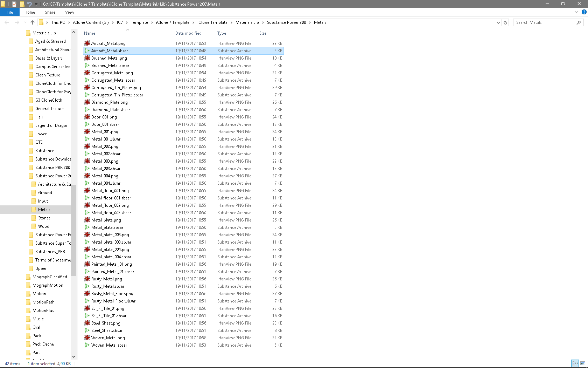This screenshot has width=588, height=368.
Task: Click the sbsar icon of Door_001.sbsar
Action: 87,124
